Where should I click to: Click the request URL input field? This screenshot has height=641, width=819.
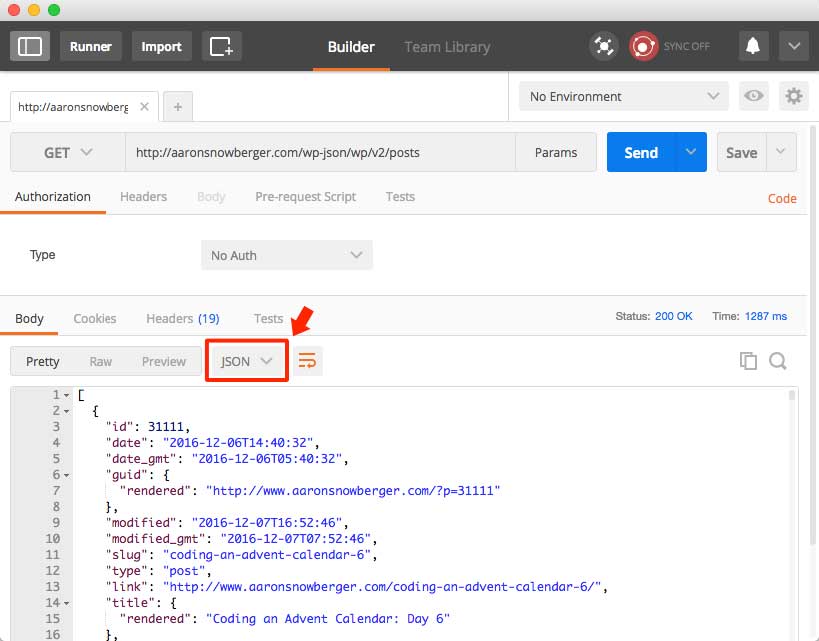coord(320,153)
